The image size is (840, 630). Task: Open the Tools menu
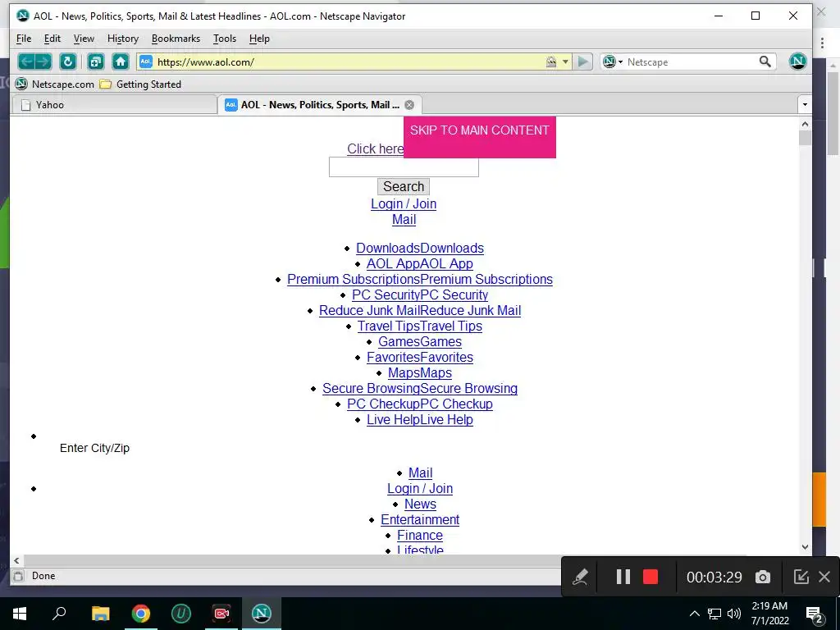[225, 39]
